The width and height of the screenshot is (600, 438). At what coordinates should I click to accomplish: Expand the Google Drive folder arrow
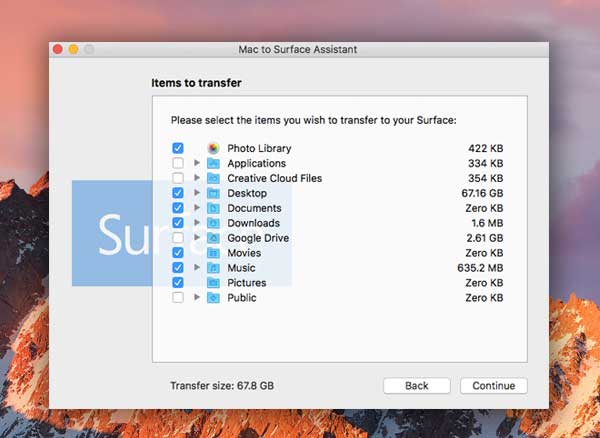(x=197, y=237)
